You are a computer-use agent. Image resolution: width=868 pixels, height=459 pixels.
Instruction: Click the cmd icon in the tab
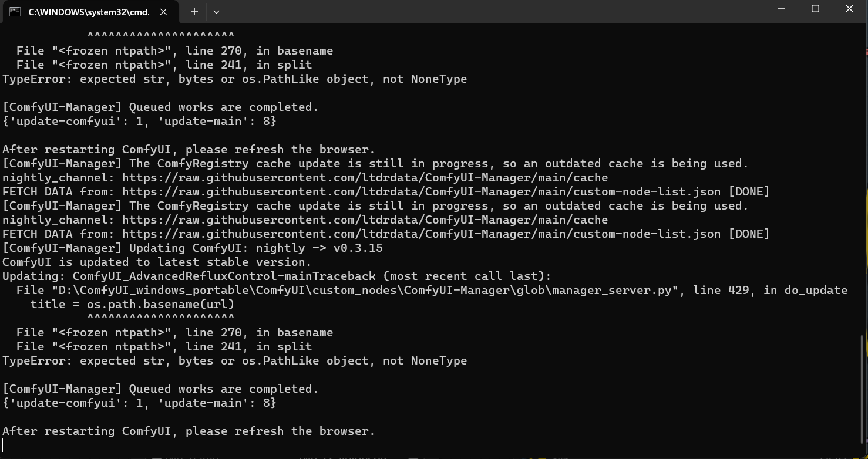15,12
